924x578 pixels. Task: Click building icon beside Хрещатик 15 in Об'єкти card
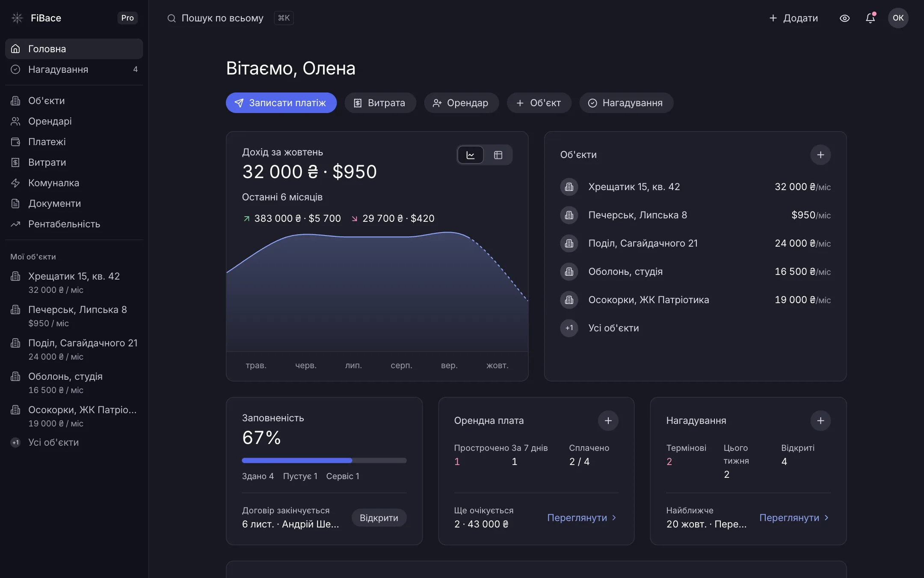click(x=569, y=187)
